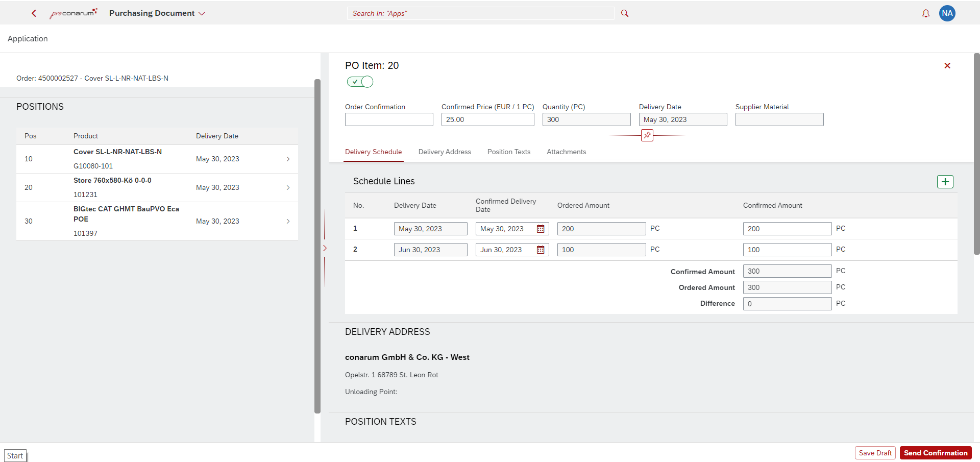This screenshot has height=462, width=980.
Task: Click the Order Confirmation input field
Action: (389, 119)
